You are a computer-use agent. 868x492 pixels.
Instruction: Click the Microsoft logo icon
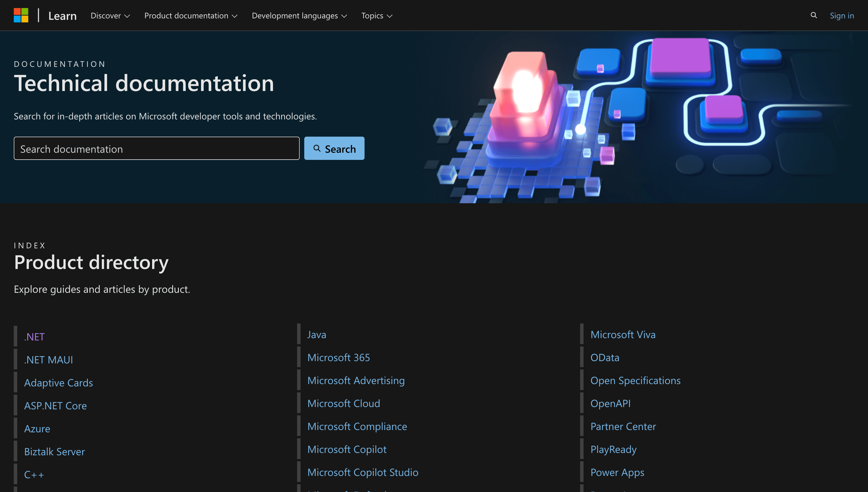21,15
